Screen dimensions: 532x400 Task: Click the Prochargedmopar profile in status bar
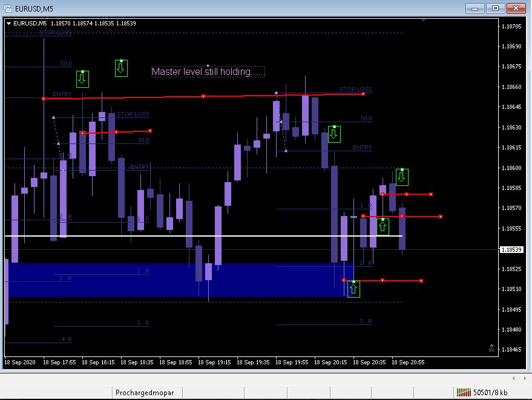click(145, 393)
